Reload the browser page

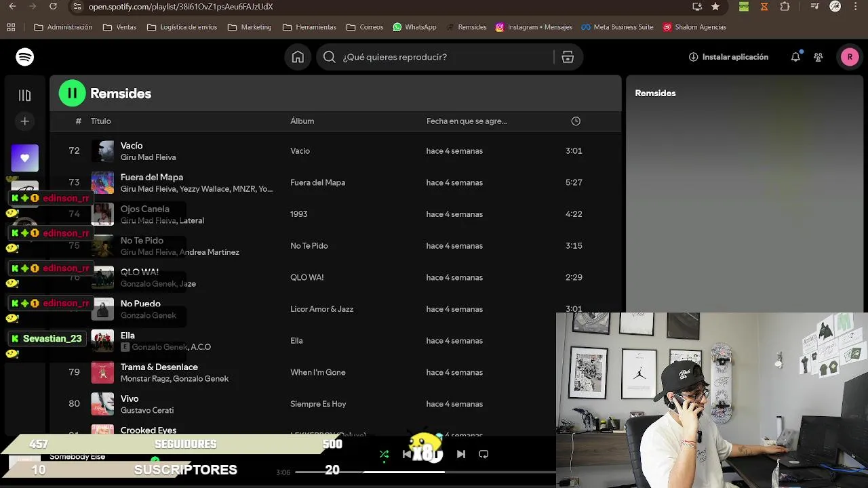(53, 7)
